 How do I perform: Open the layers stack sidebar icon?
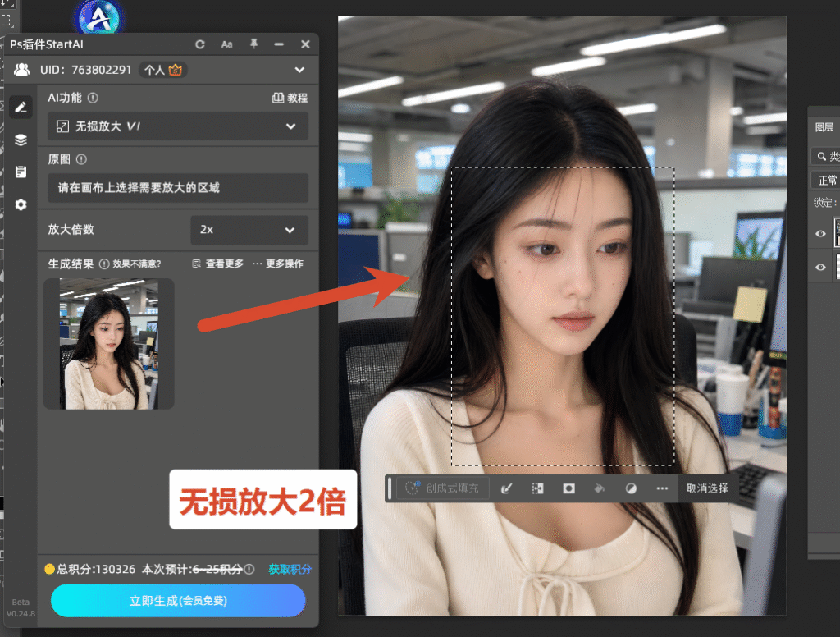(x=21, y=140)
